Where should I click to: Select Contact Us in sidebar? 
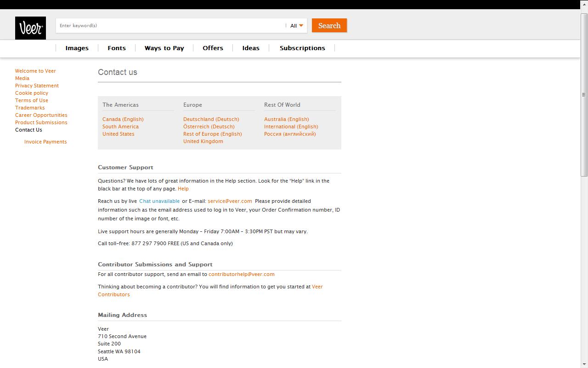point(28,130)
